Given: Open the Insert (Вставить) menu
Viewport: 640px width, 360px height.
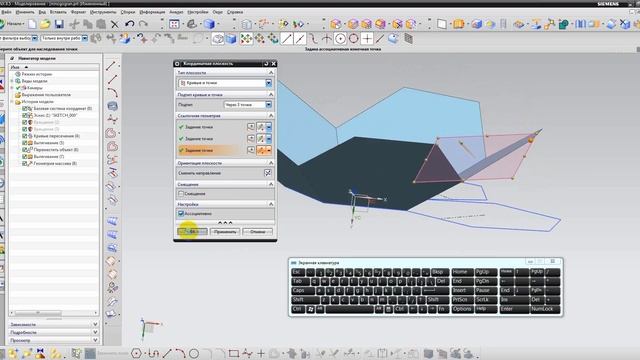Looking at the screenshot, I should [x=58, y=12].
